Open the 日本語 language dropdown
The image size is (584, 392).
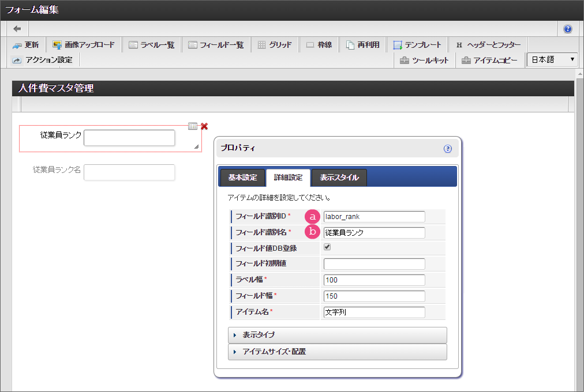[x=552, y=60]
